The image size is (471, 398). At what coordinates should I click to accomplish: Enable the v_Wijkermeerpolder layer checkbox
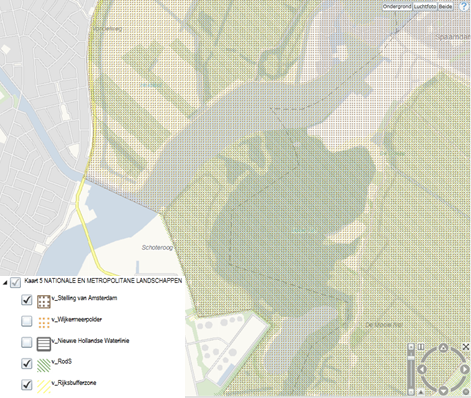point(27,321)
